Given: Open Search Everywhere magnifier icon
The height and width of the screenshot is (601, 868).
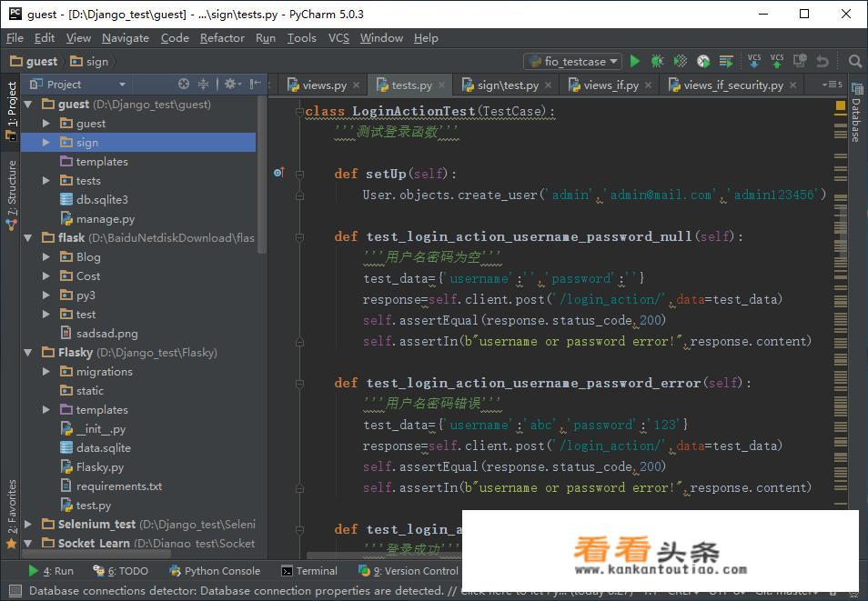Looking at the screenshot, I should pyautogui.click(x=854, y=61).
